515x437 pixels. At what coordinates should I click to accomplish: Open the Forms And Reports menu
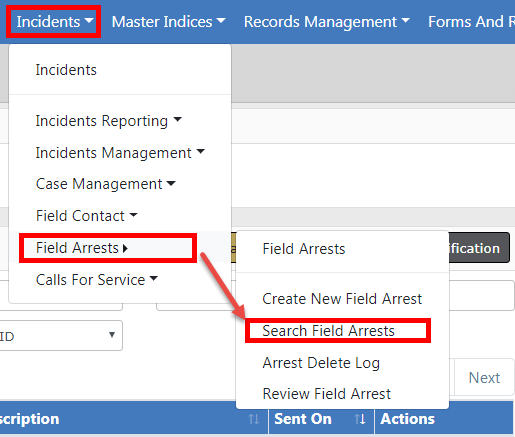tap(471, 22)
